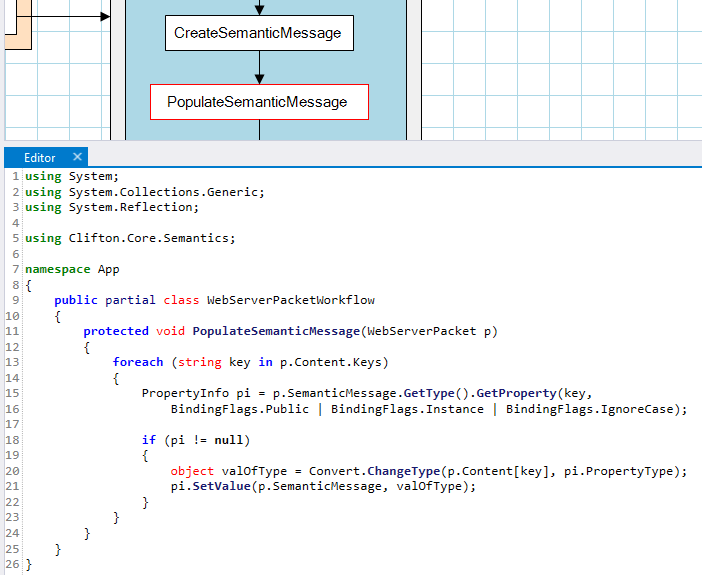
Task: Click 'p.Content[key]' on line 20
Action: coord(498,471)
